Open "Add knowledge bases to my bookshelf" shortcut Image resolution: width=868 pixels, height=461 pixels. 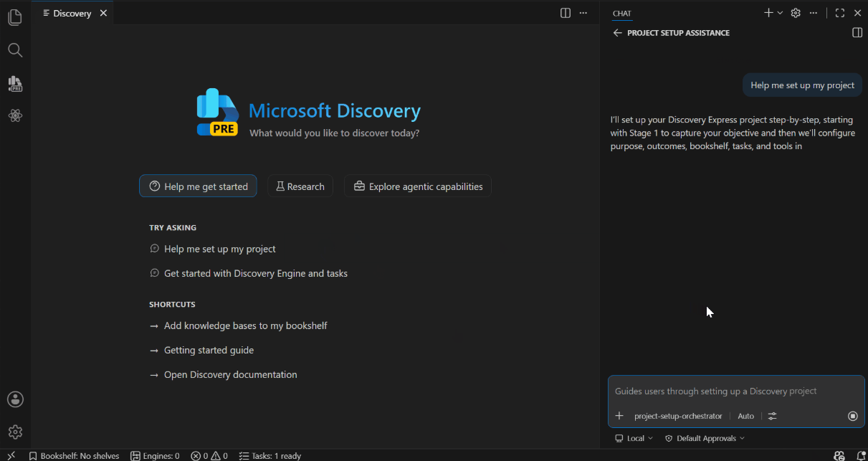click(239, 325)
